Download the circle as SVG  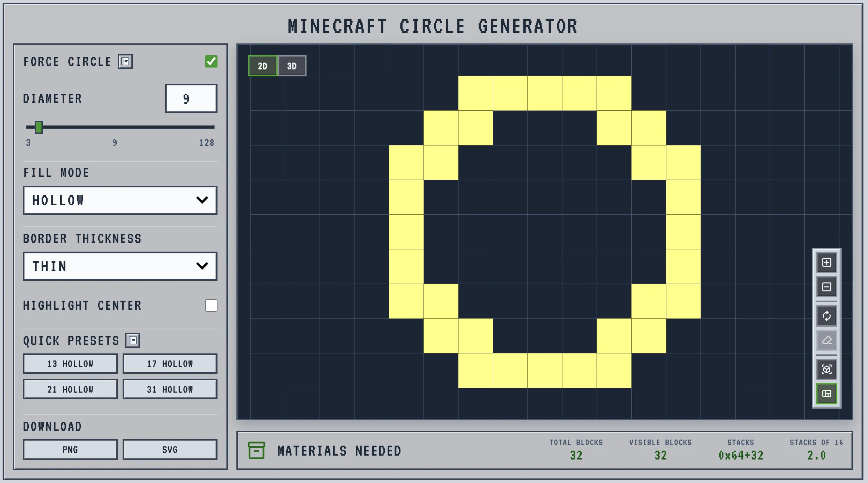(170, 450)
